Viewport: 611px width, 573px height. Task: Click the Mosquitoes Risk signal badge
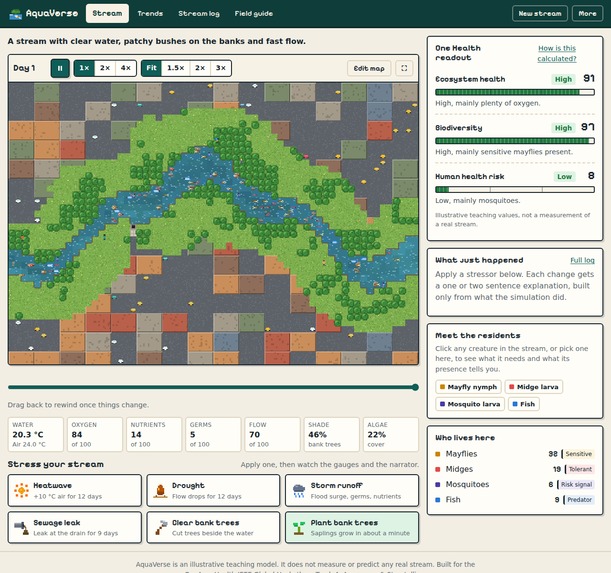[576, 485]
